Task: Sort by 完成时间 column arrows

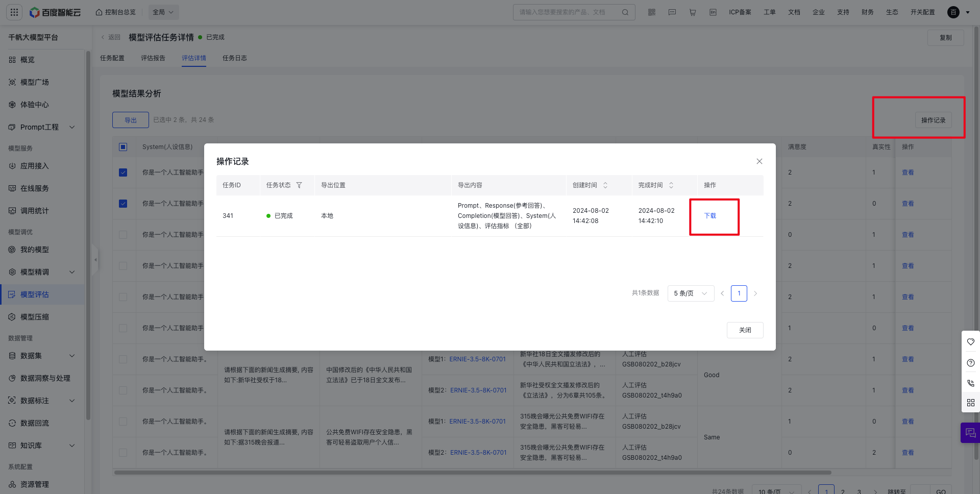Action: click(671, 185)
